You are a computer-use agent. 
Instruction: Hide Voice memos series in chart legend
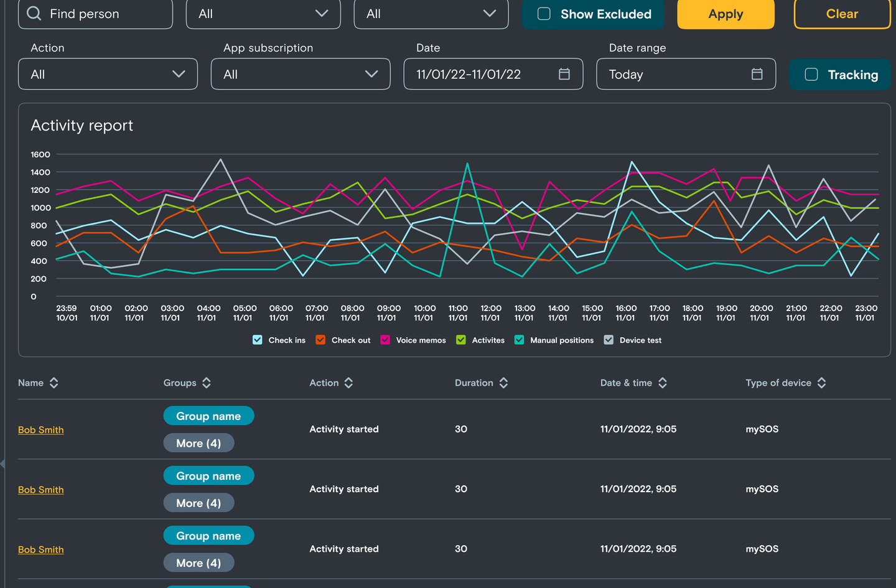click(x=385, y=340)
